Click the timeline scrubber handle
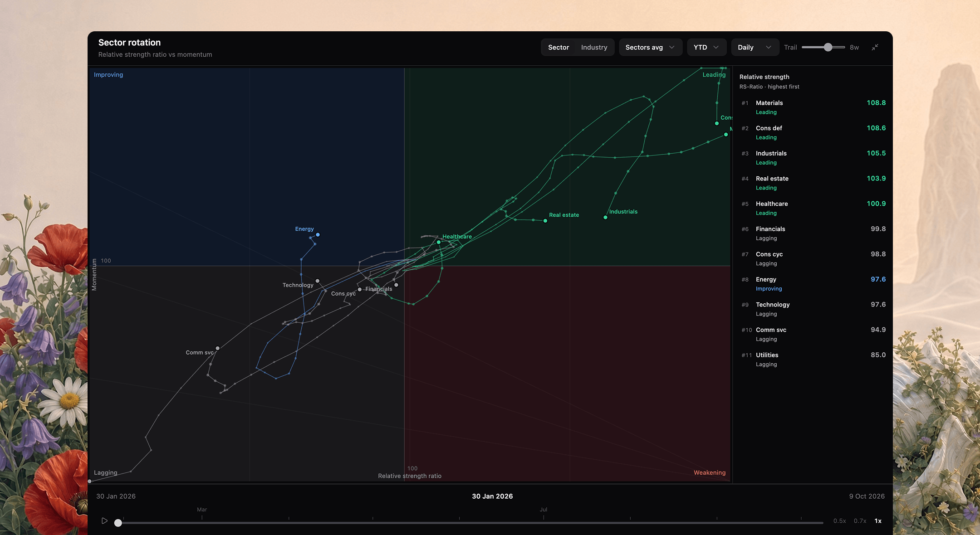Screen dimensions: 980x535 coord(118,523)
